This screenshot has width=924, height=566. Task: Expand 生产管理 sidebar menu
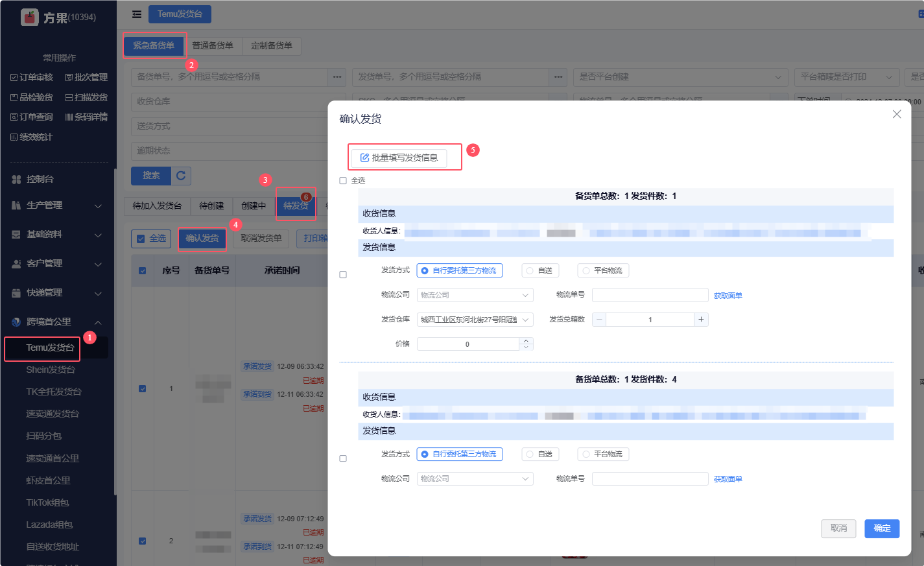click(57, 206)
